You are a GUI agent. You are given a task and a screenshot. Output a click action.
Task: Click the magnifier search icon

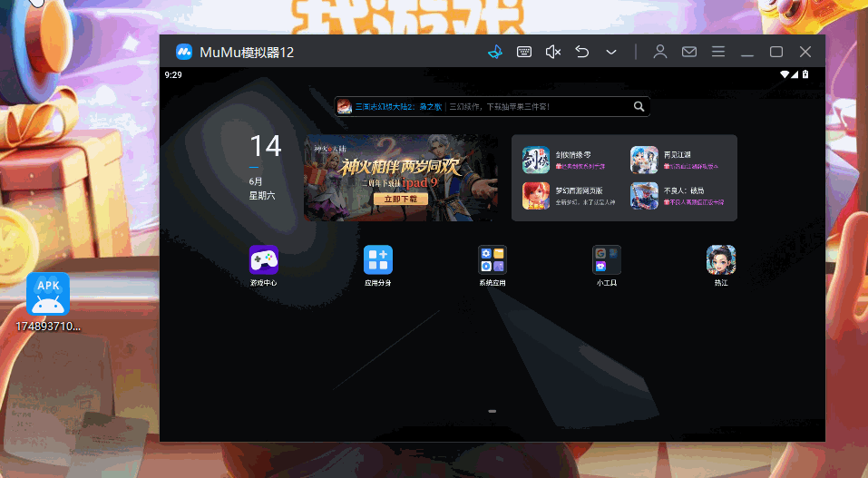point(639,106)
